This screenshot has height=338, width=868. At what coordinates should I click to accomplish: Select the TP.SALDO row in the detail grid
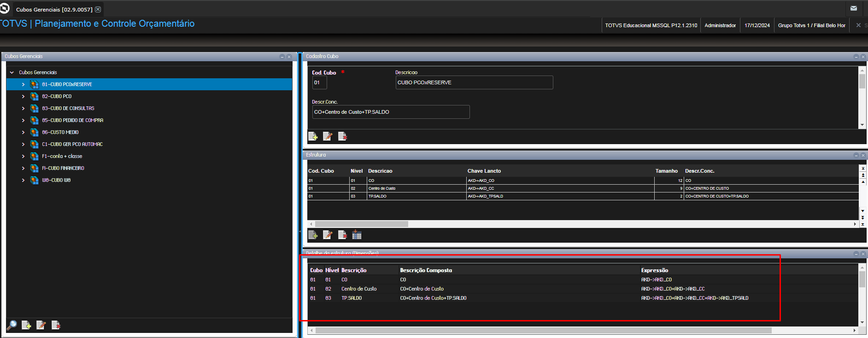[x=583, y=298]
